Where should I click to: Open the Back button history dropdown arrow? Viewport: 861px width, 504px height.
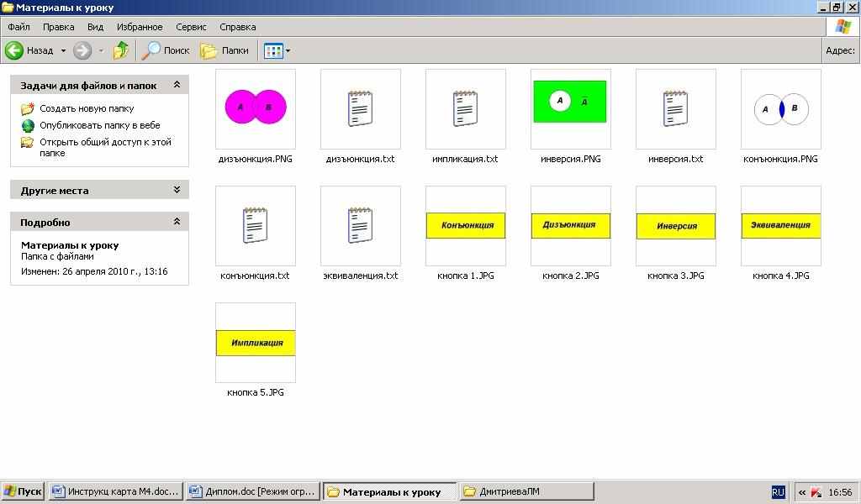(x=63, y=50)
